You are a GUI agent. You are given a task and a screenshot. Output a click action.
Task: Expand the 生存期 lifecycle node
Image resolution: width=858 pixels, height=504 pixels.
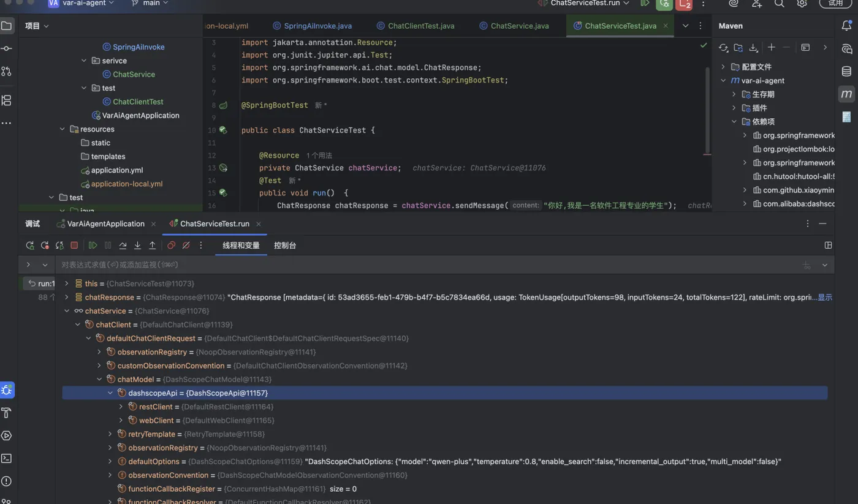point(734,94)
